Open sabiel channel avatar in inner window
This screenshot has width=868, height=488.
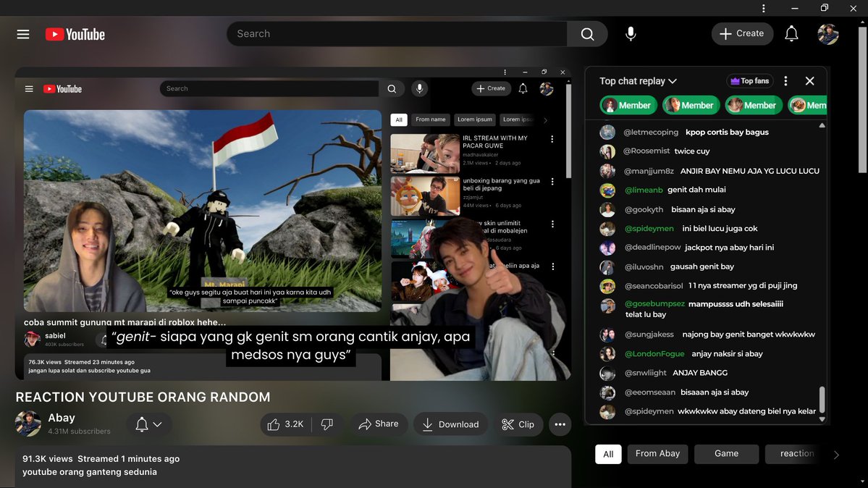[32, 338]
